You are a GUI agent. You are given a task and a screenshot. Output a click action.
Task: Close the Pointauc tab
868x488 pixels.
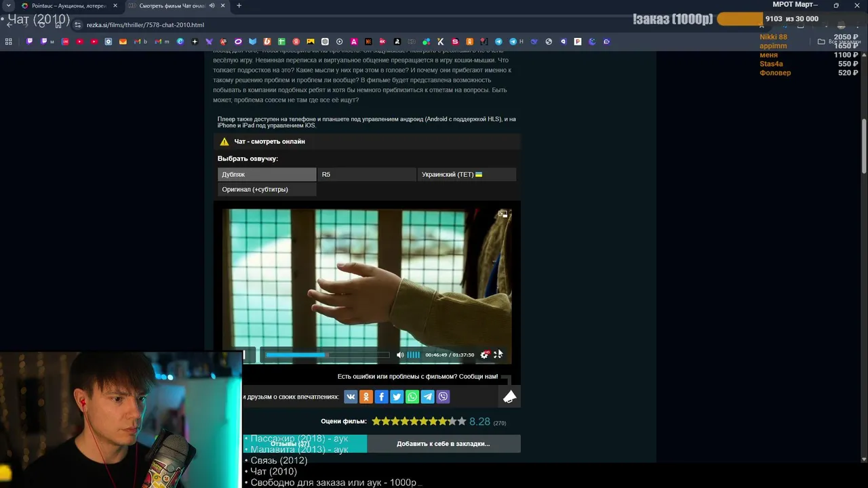pyautogui.click(x=115, y=5)
